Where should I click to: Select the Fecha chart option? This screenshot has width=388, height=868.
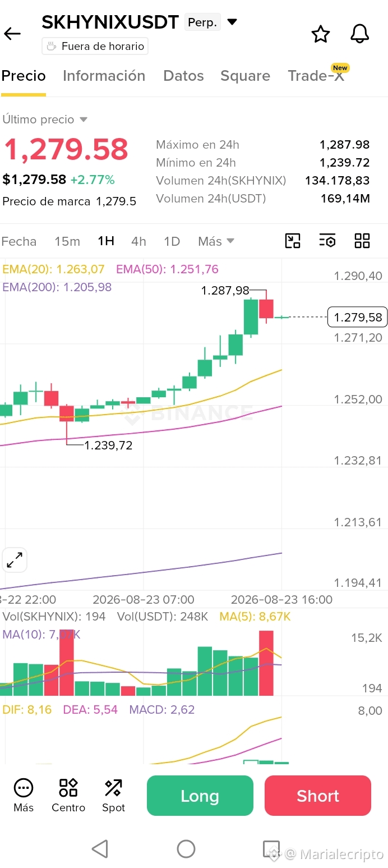point(19,241)
